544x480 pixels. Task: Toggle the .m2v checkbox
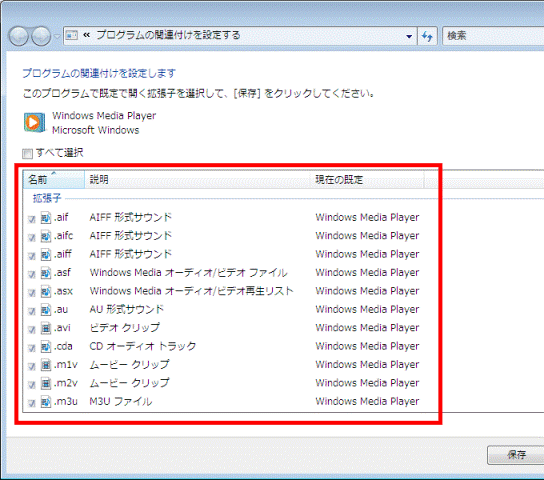coord(32,385)
